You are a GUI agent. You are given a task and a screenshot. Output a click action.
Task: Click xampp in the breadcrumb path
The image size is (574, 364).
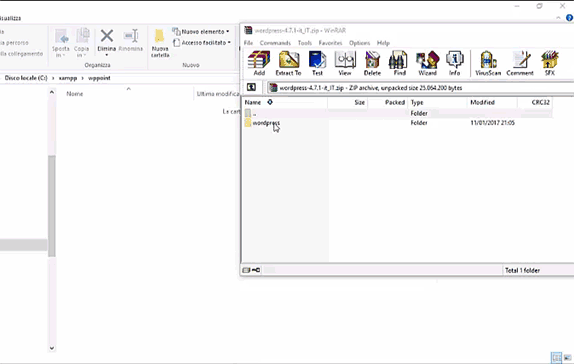(68, 78)
